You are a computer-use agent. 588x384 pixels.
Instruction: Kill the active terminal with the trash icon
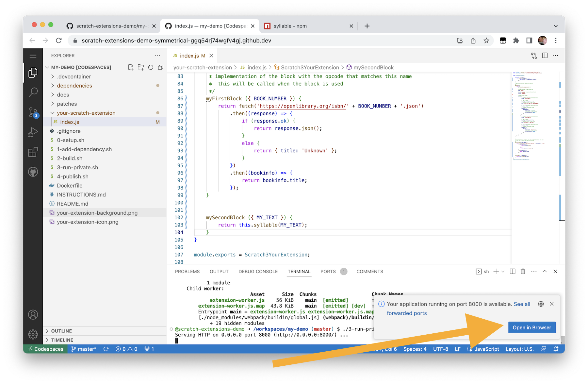pos(523,271)
